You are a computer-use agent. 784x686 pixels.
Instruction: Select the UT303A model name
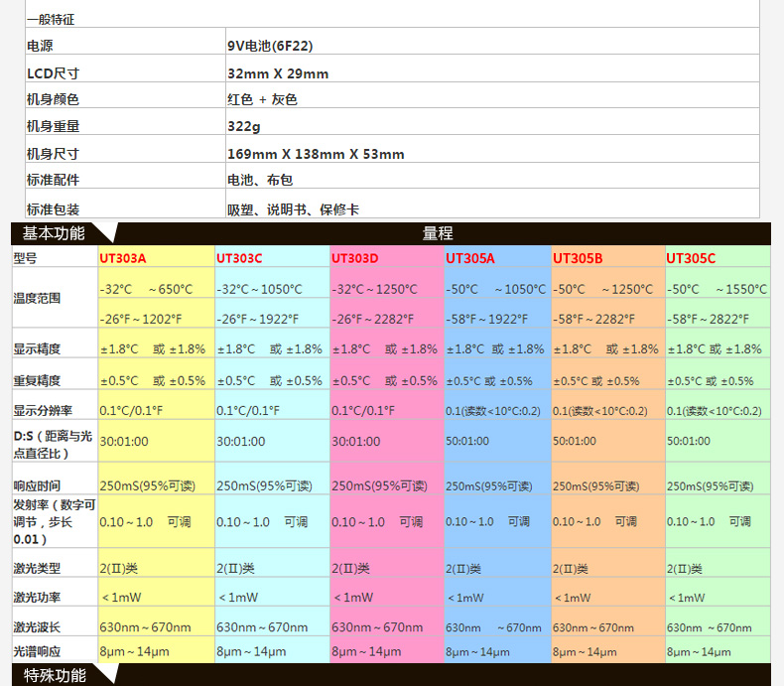point(123,258)
